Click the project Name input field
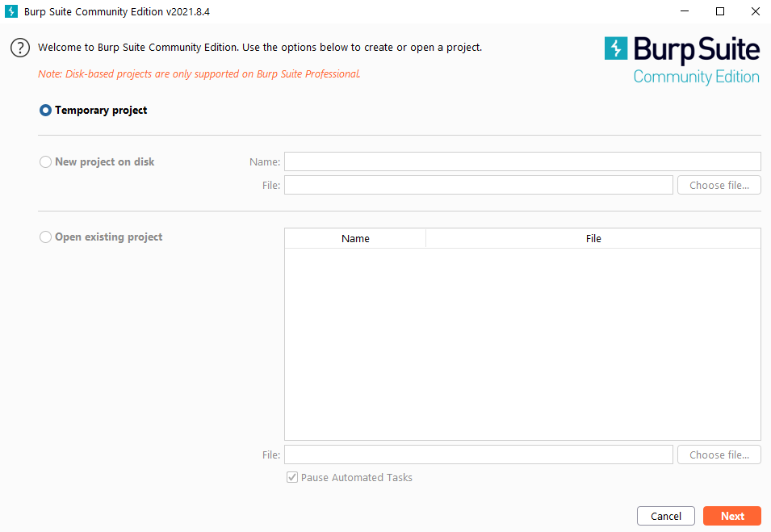Image resolution: width=771 pixels, height=532 pixels. (522, 161)
